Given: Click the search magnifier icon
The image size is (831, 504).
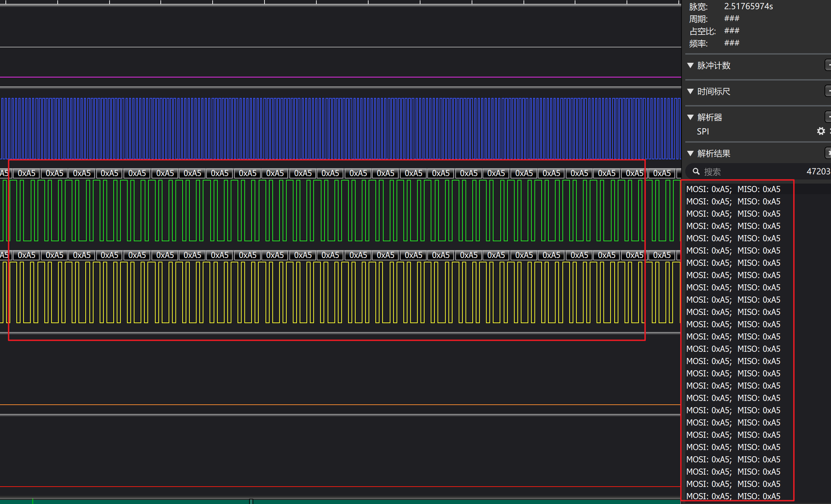Looking at the screenshot, I should (x=696, y=171).
